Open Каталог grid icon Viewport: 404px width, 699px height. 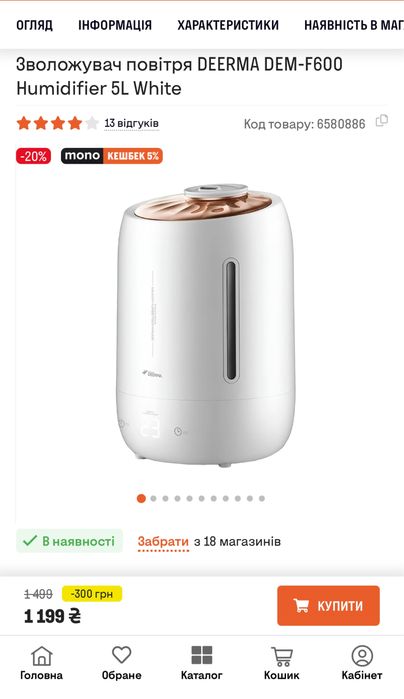click(202, 655)
